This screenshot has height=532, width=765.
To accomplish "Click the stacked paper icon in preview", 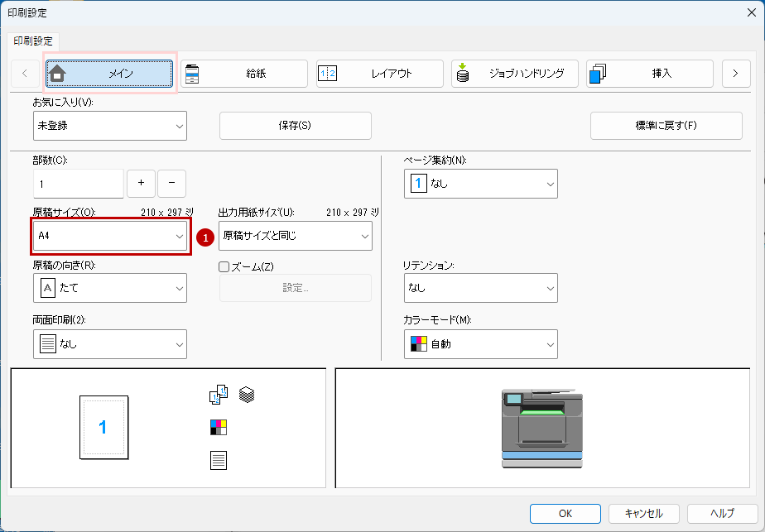I will (246, 395).
